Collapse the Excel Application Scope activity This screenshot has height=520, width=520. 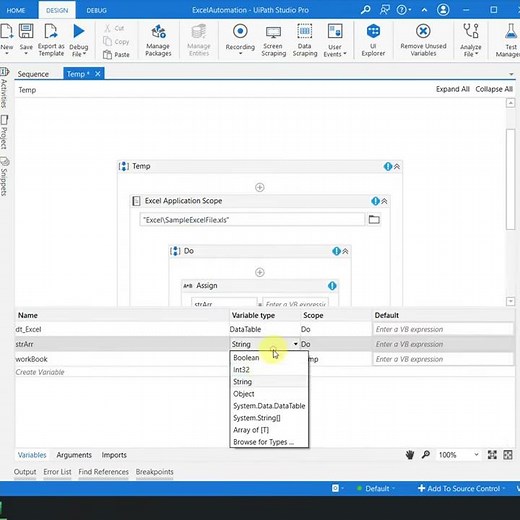(384, 201)
